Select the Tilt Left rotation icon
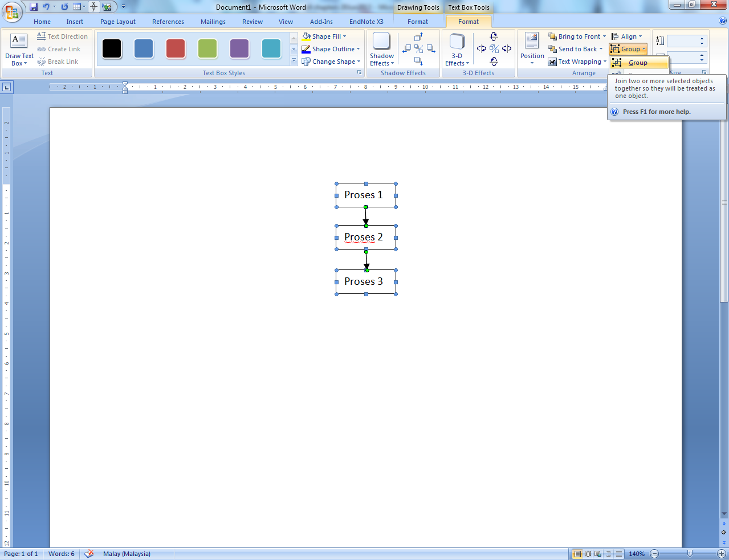The image size is (729, 560). (480, 48)
